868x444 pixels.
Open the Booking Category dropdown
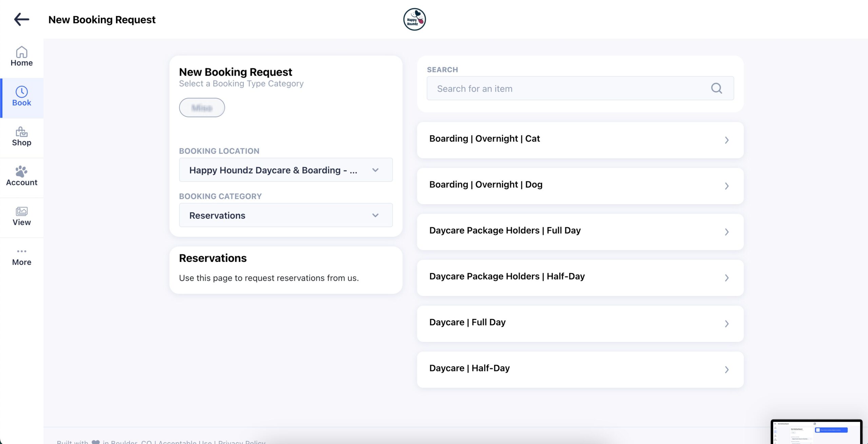(285, 215)
